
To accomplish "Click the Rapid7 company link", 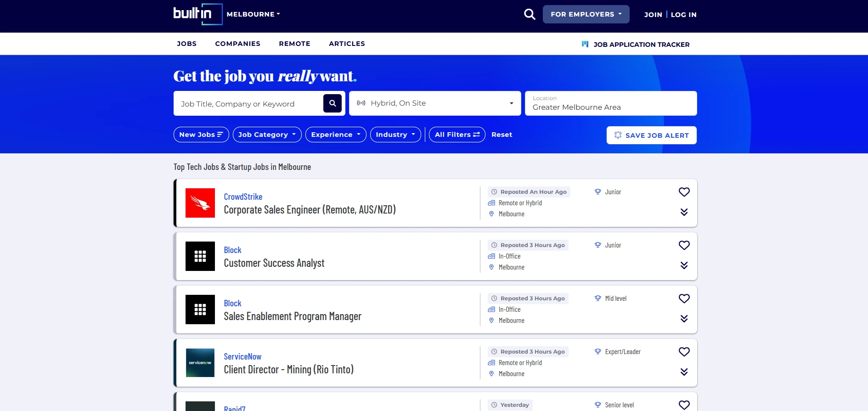I will 235,408.
